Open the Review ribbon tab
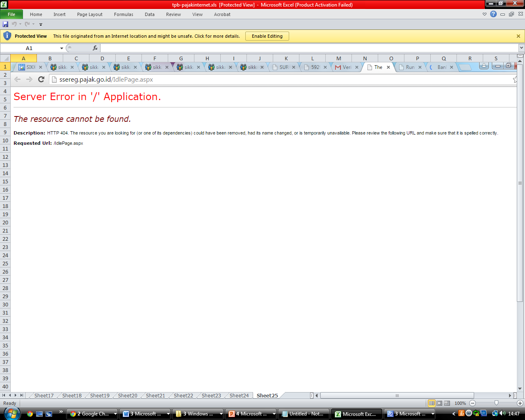525x420 pixels. (x=173, y=14)
